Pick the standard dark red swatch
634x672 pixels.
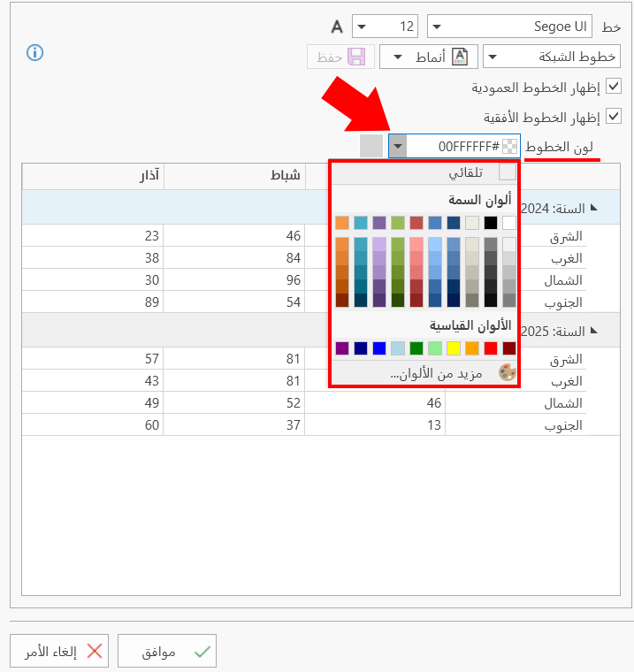coord(508,348)
